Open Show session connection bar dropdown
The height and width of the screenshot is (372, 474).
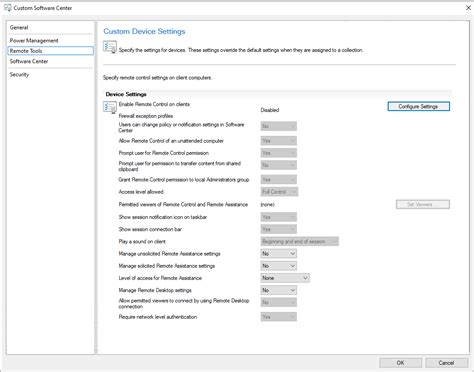click(278, 229)
